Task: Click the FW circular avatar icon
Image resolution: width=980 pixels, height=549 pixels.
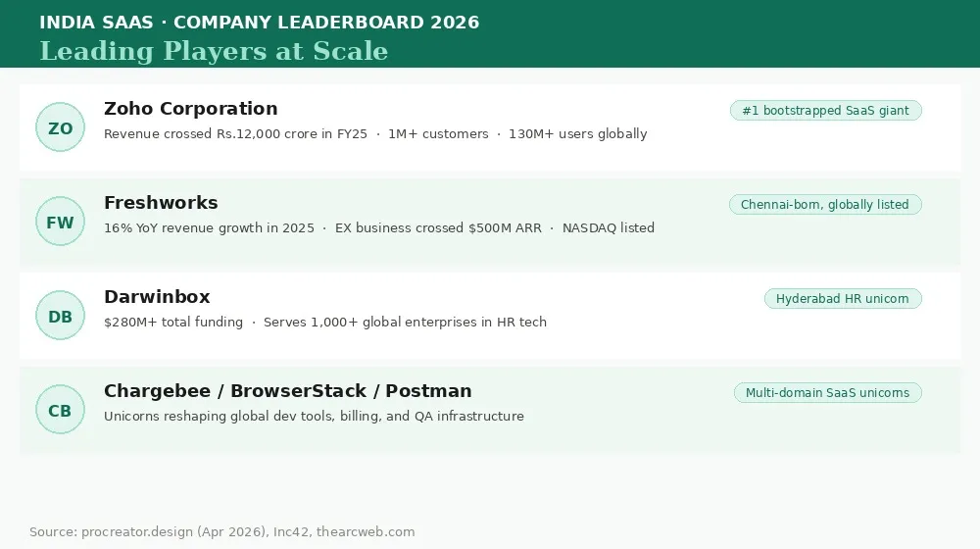Action: point(60,222)
